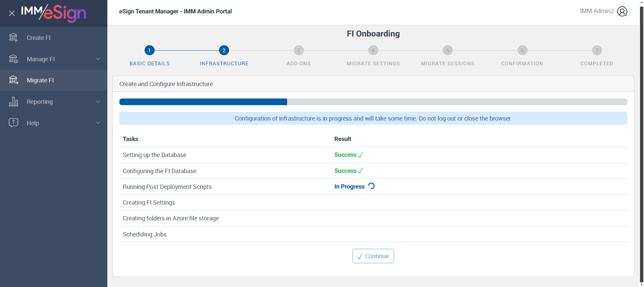Expand the Reporting submenu chevron
Image resolution: width=644 pixels, height=287 pixels.
(98, 101)
